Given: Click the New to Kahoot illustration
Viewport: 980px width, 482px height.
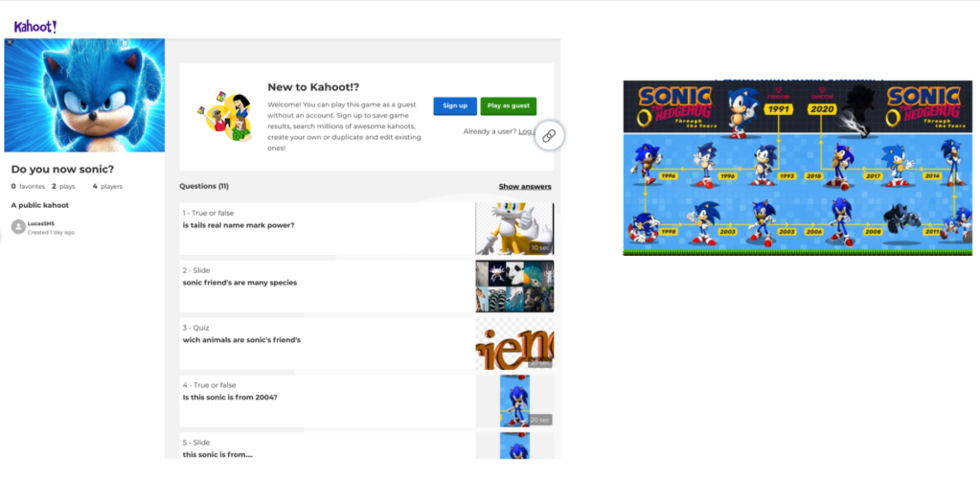Looking at the screenshot, I should click(x=224, y=116).
